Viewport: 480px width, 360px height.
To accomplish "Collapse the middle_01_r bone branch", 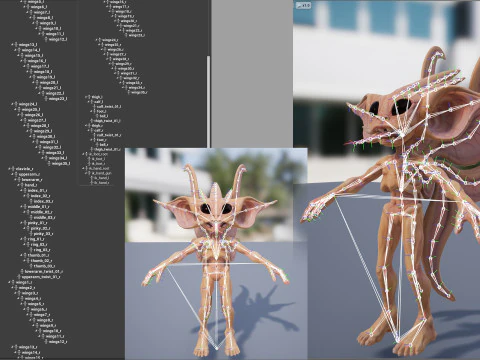I will pos(22,207).
